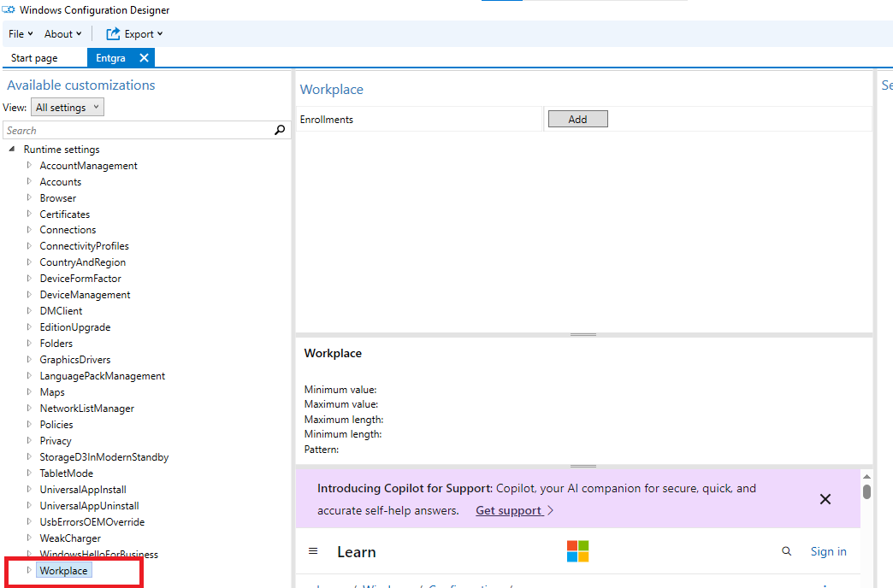This screenshot has width=893, height=588.
Task: Close the Entgra tab
Action: tap(144, 58)
